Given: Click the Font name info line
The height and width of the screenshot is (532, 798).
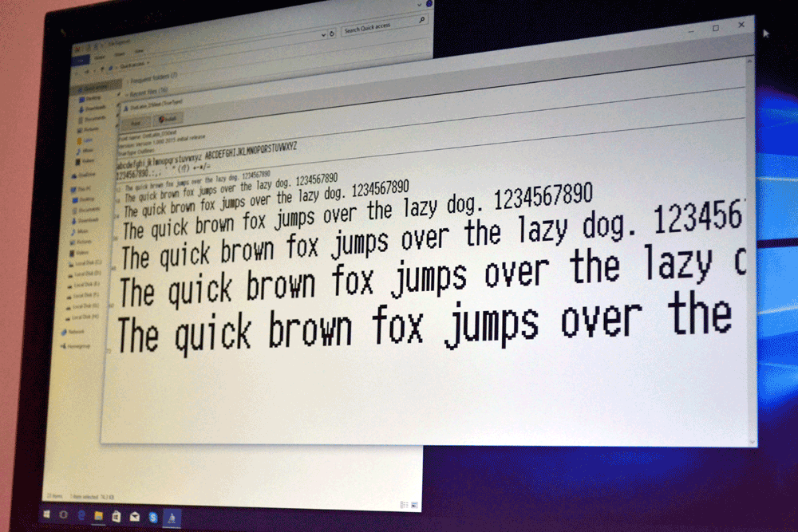Looking at the screenshot, I should pyautogui.click(x=148, y=134).
